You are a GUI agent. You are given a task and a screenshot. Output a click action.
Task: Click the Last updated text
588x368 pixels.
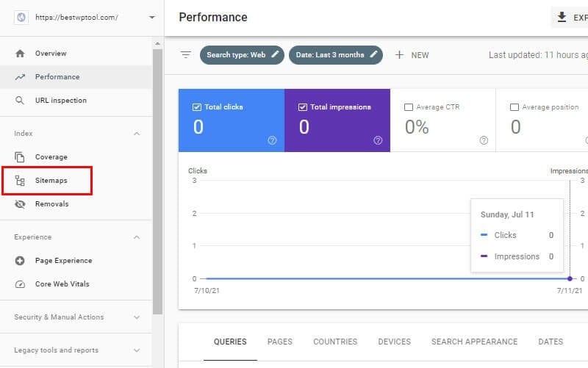coord(538,55)
